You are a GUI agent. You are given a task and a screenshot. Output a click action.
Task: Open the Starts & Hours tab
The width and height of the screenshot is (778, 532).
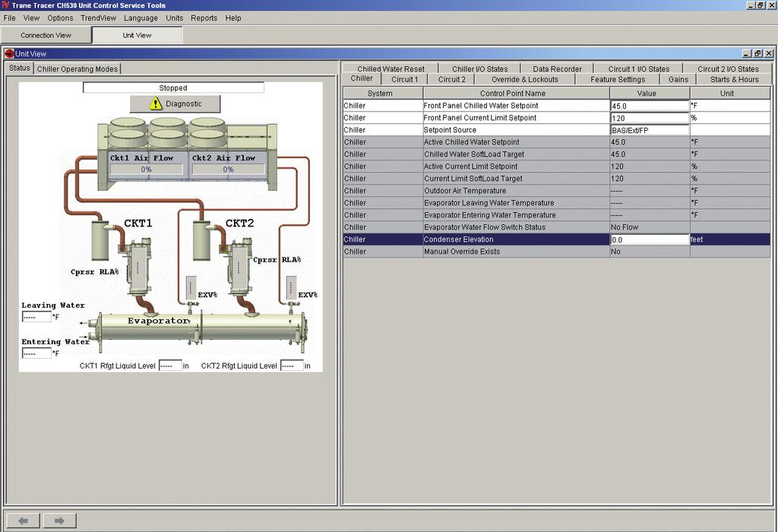coord(735,79)
